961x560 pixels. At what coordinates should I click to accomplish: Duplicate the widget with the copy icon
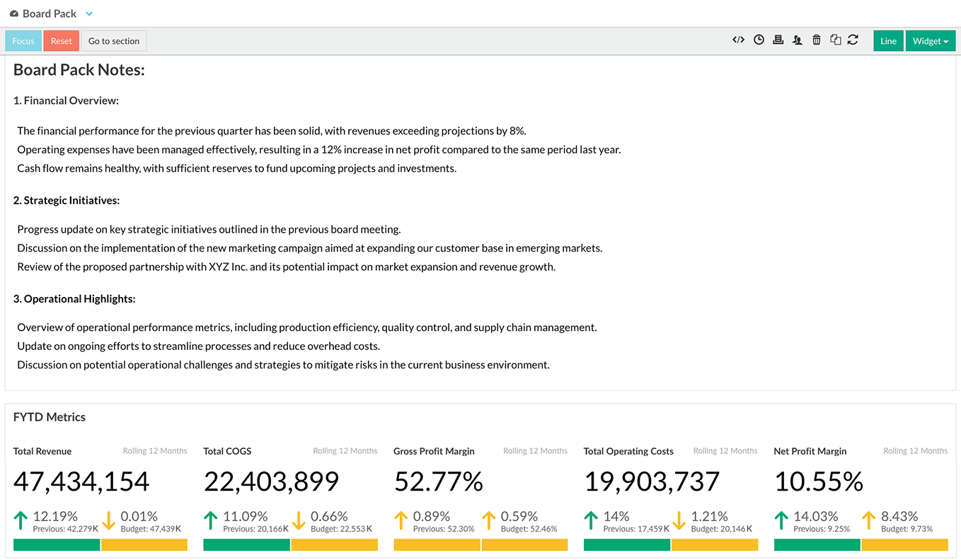coord(836,40)
